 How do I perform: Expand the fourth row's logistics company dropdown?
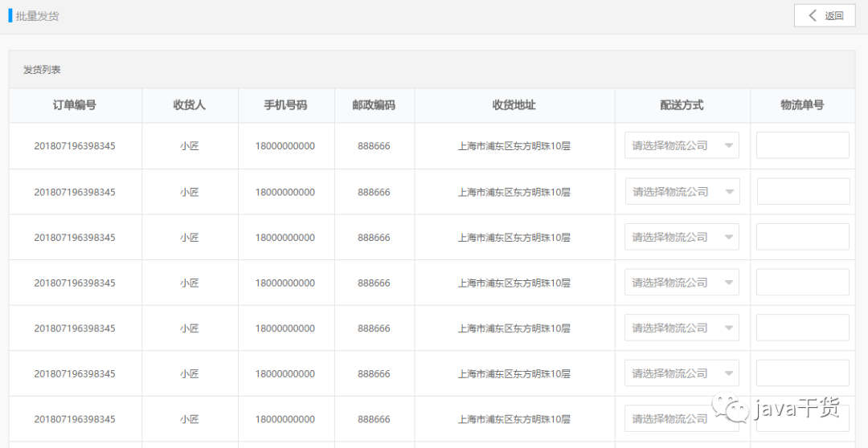[682, 282]
